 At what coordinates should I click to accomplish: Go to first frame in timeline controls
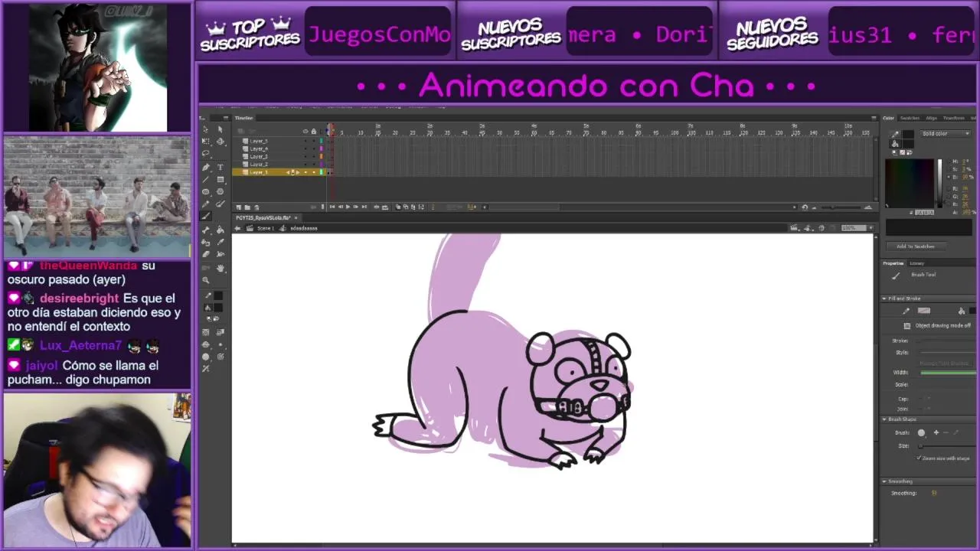(332, 207)
